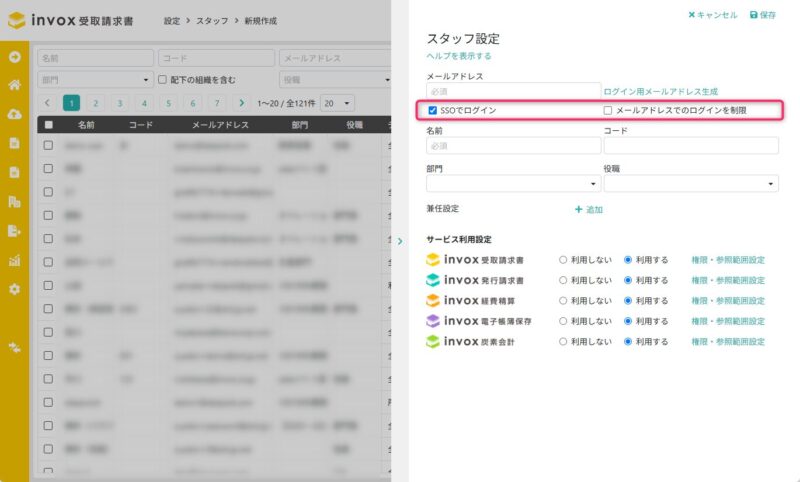This screenshot has width=800, height=482.
Task: Open the 役職 filter dropdown in list
Action: [x=335, y=80]
